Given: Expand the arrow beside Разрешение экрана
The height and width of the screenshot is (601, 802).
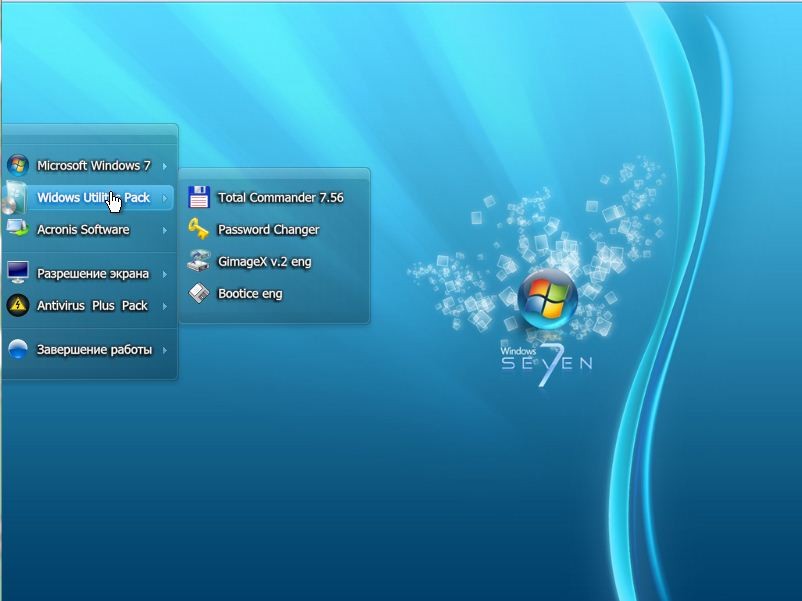Looking at the screenshot, I should coord(165,274).
